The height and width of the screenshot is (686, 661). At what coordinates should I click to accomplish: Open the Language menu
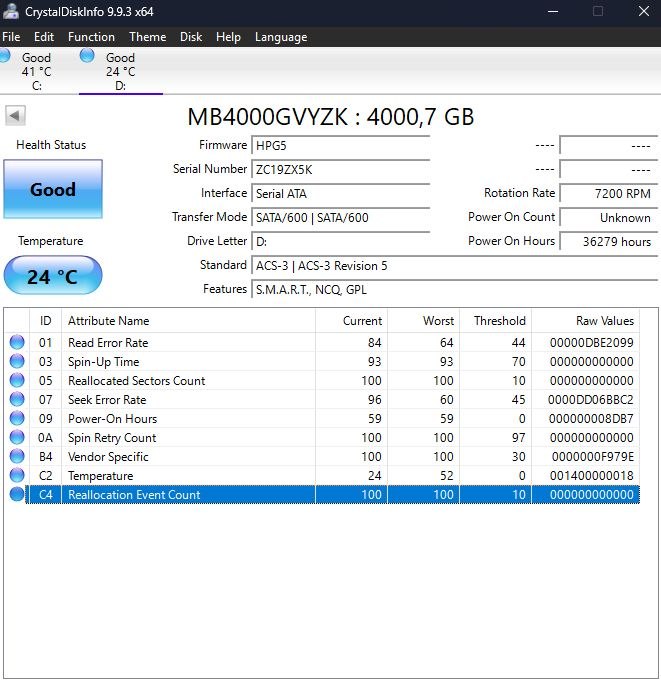tap(281, 37)
